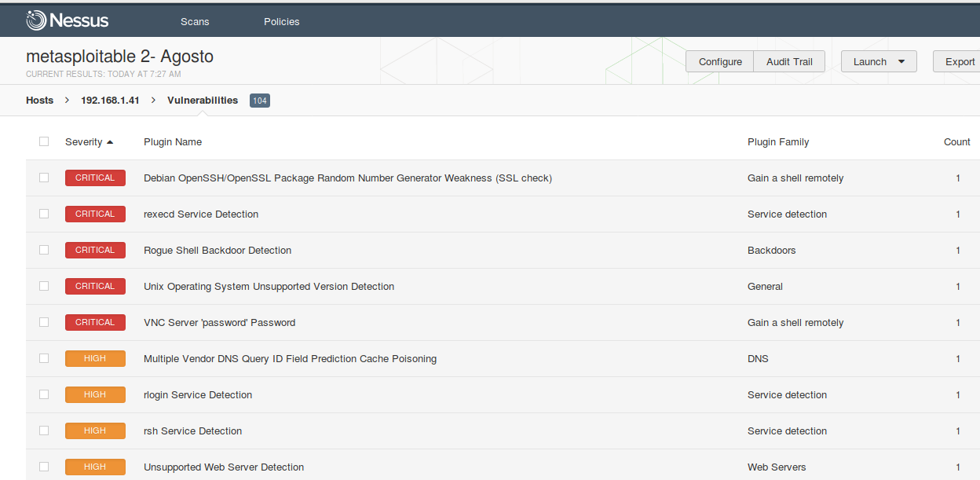Click 'Gain a shell remotely' in VNC Server row
This screenshot has height=480, width=980.
point(795,323)
